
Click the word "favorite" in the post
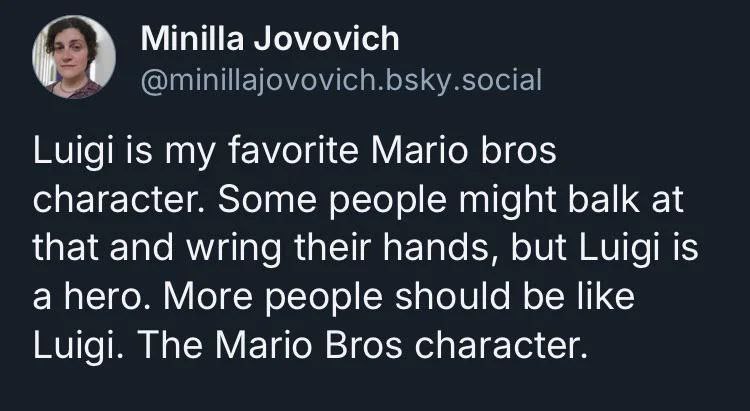click(293, 151)
